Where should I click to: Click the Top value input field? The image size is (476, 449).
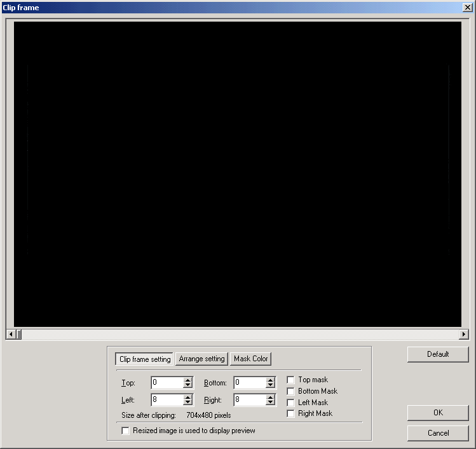tap(167, 382)
